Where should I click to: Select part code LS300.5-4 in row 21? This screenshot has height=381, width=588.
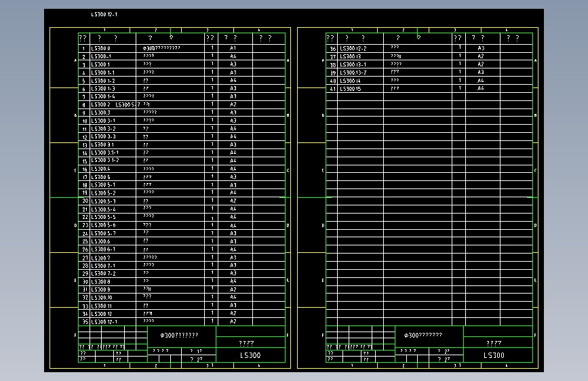pyautogui.click(x=104, y=209)
